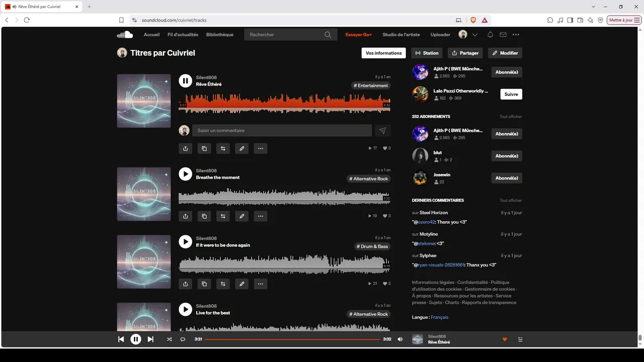The width and height of the screenshot is (644, 362).
Task: Open the # Drum & Bass tag
Action: coord(373,246)
